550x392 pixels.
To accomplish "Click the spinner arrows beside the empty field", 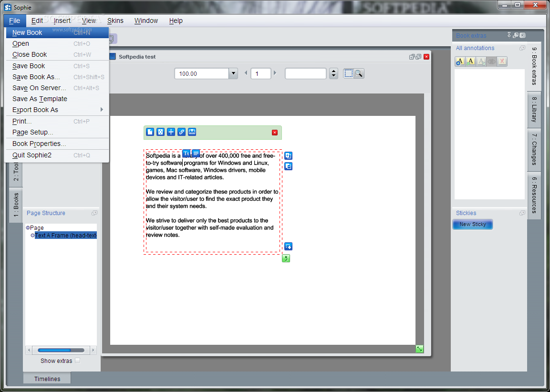I will pos(333,73).
